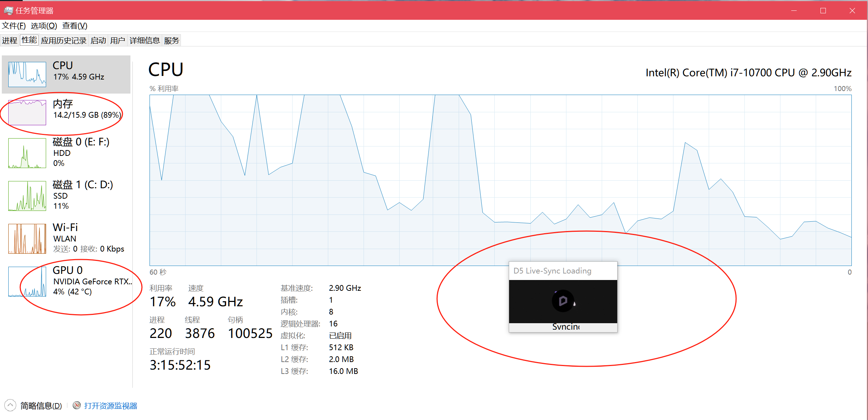
Task: Switch to the 启动 tab
Action: [x=98, y=40]
